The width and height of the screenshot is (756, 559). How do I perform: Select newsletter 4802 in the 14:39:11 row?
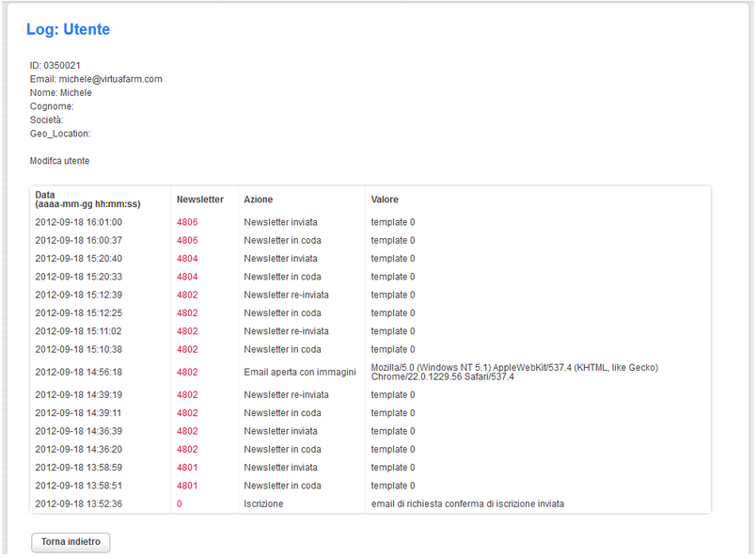[x=187, y=413]
